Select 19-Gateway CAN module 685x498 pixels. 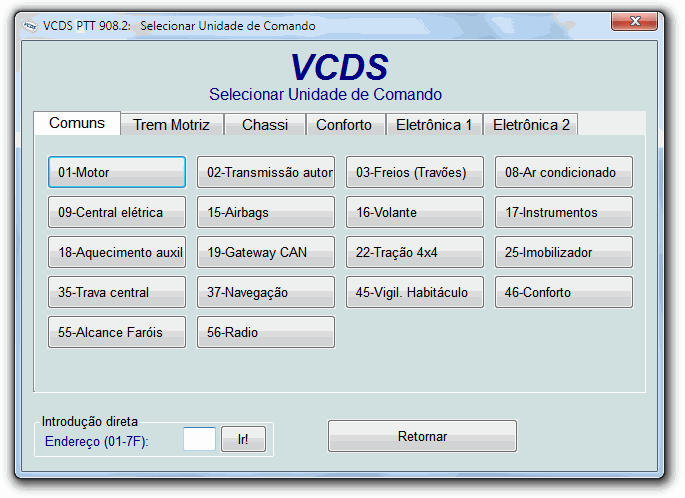click(266, 252)
